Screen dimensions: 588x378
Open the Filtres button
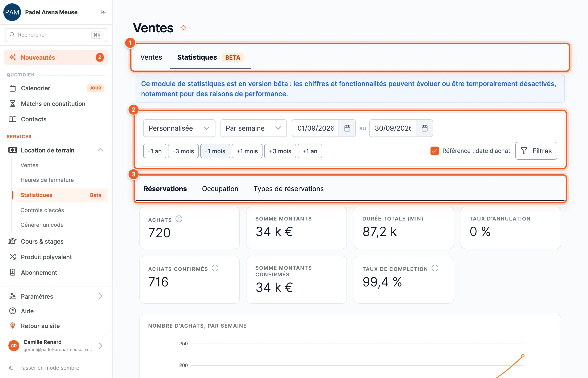click(x=536, y=151)
